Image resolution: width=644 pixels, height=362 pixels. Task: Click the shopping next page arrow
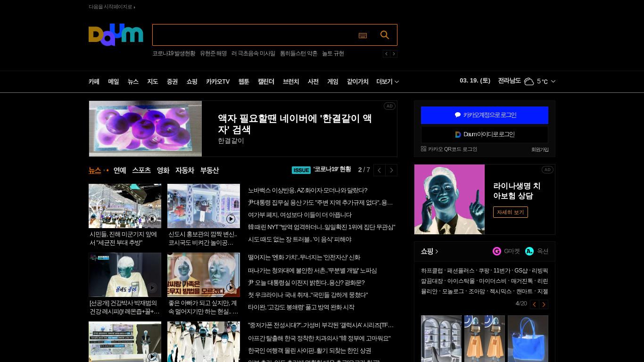tap(544, 304)
